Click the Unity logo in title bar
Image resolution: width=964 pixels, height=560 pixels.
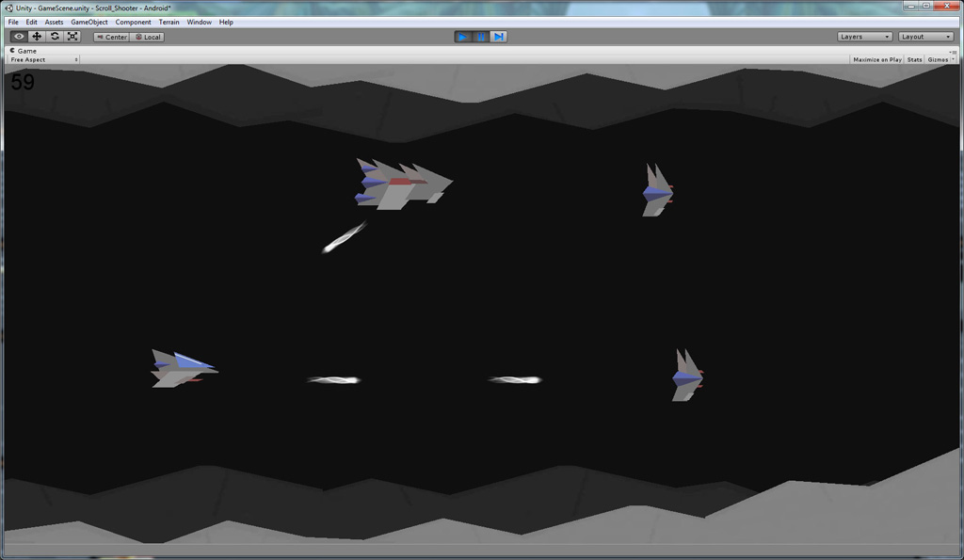(8, 8)
